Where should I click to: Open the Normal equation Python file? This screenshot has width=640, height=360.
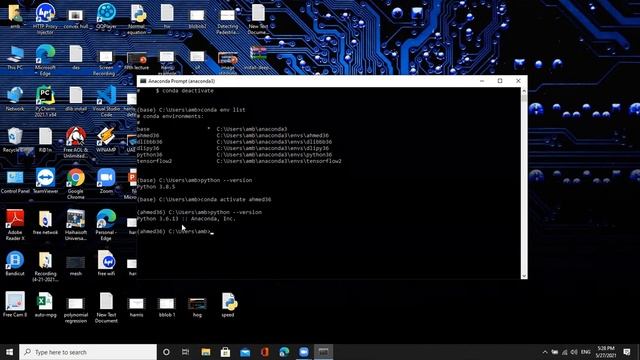[137, 18]
